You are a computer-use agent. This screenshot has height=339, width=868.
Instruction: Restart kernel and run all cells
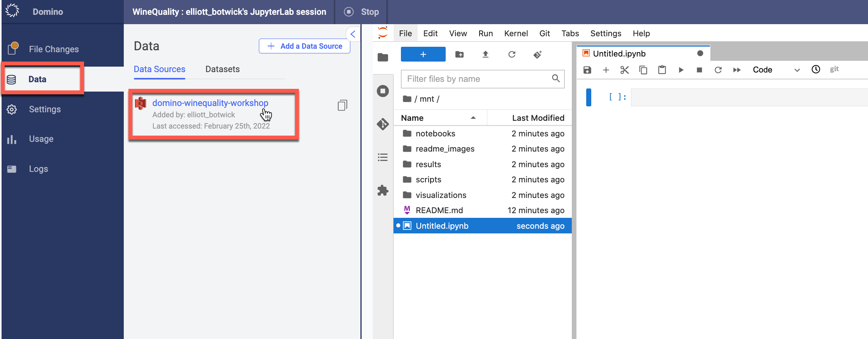point(737,70)
